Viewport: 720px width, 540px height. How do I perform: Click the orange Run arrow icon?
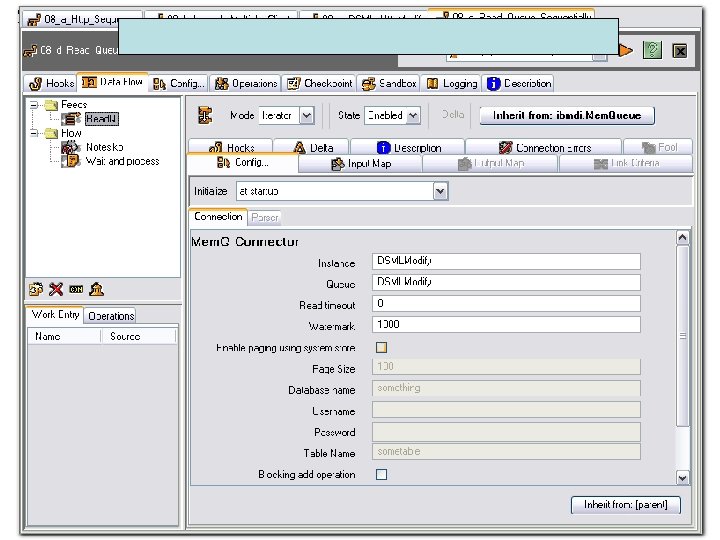click(625, 50)
